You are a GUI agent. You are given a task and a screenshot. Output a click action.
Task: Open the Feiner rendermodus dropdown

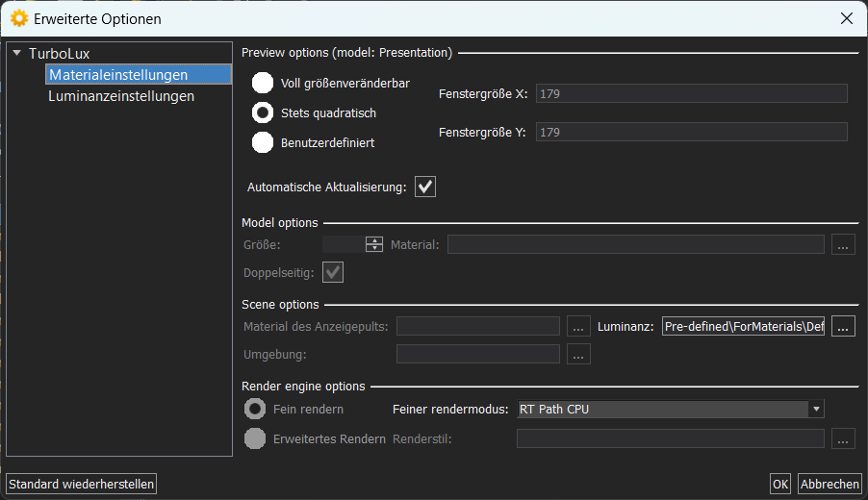click(x=671, y=410)
